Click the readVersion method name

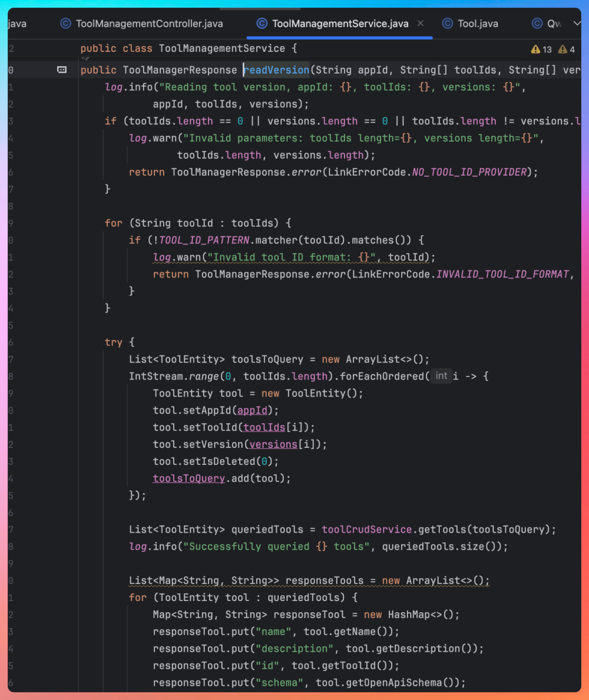point(277,70)
